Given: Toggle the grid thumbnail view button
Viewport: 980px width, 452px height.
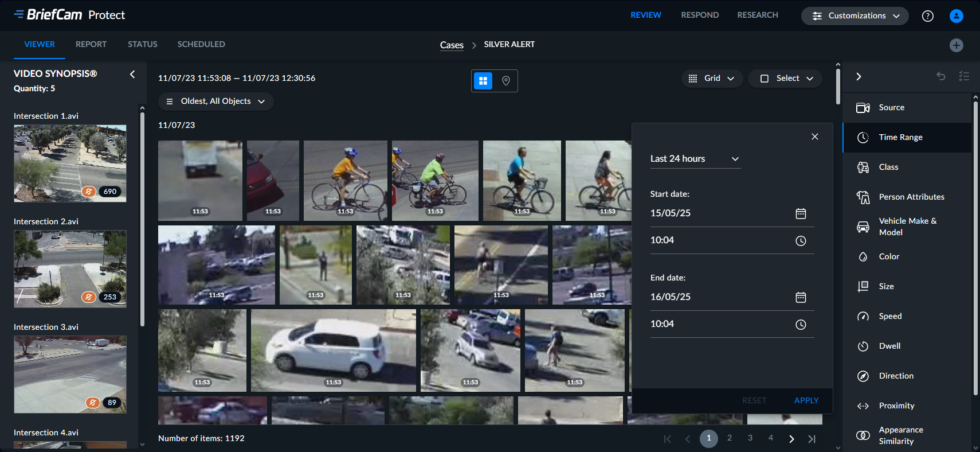Looking at the screenshot, I should 483,81.
